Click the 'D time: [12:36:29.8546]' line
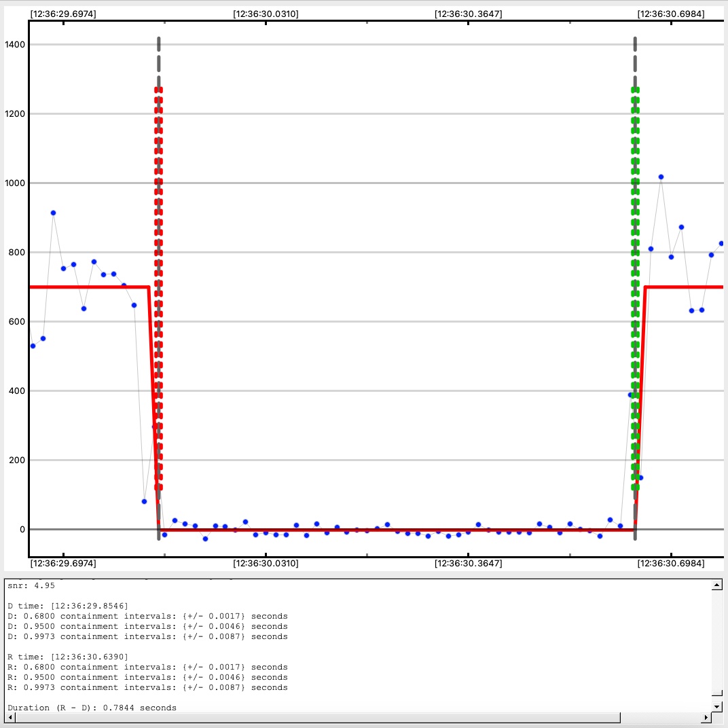Image resolution: width=728 pixels, height=728 pixels. (x=68, y=606)
